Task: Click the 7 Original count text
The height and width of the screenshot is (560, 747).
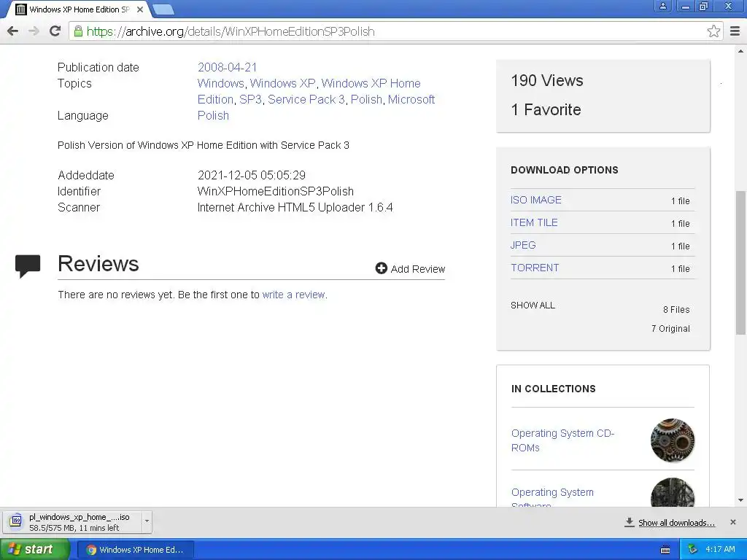Action: coord(670,329)
